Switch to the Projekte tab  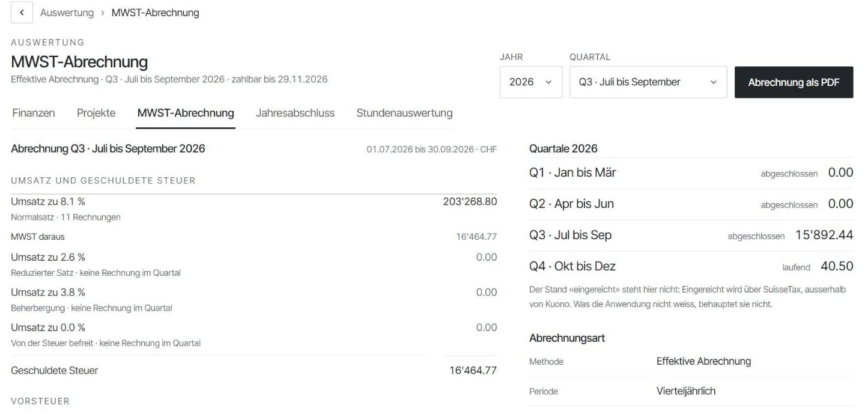pyautogui.click(x=96, y=113)
